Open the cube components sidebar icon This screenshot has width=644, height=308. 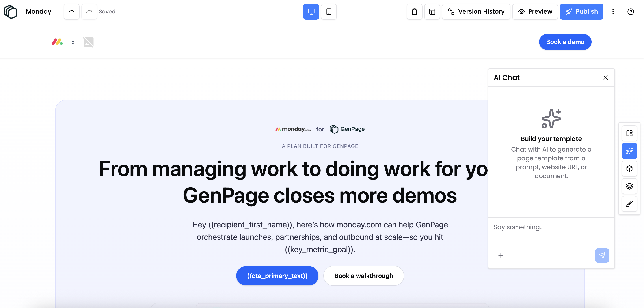pos(629,168)
